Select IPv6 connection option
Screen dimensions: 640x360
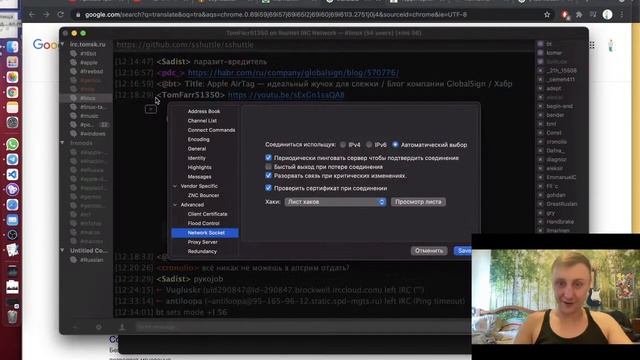coord(369,144)
